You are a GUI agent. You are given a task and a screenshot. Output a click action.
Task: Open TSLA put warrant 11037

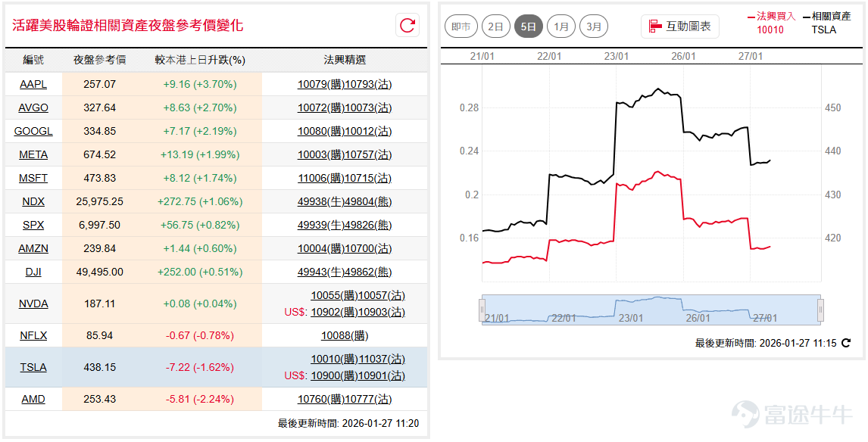[382, 360]
